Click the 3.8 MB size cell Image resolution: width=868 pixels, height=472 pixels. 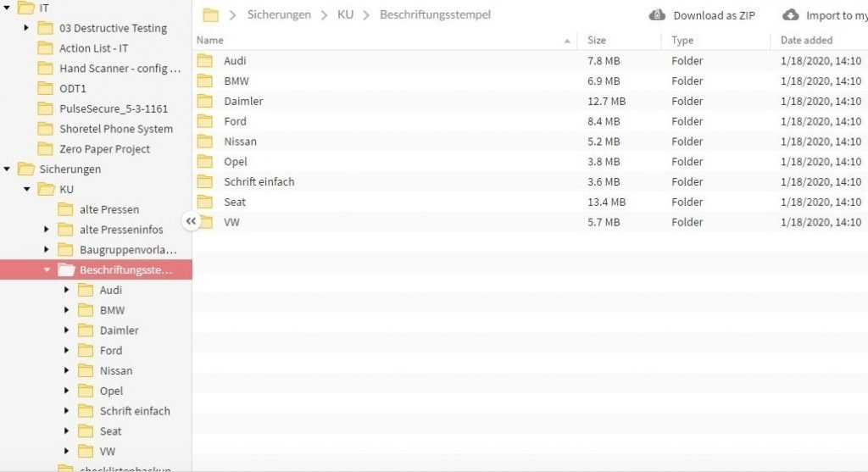(604, 162)
